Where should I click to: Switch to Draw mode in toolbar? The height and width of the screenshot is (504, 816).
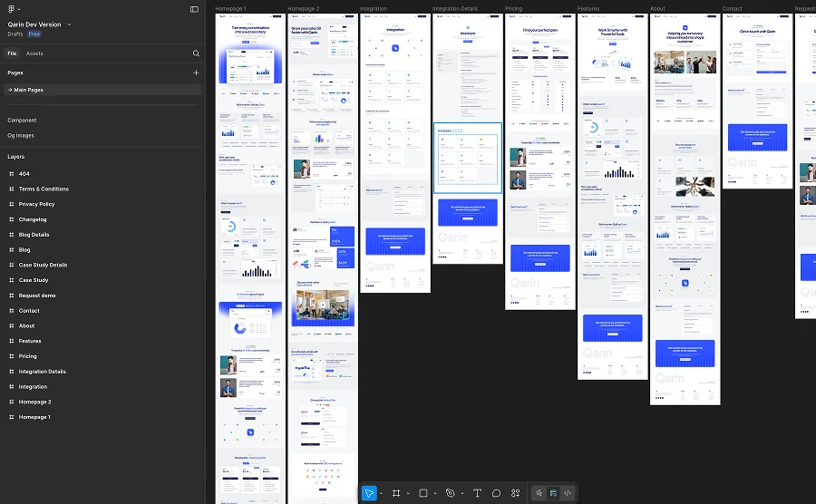click(x=539, y=493)
